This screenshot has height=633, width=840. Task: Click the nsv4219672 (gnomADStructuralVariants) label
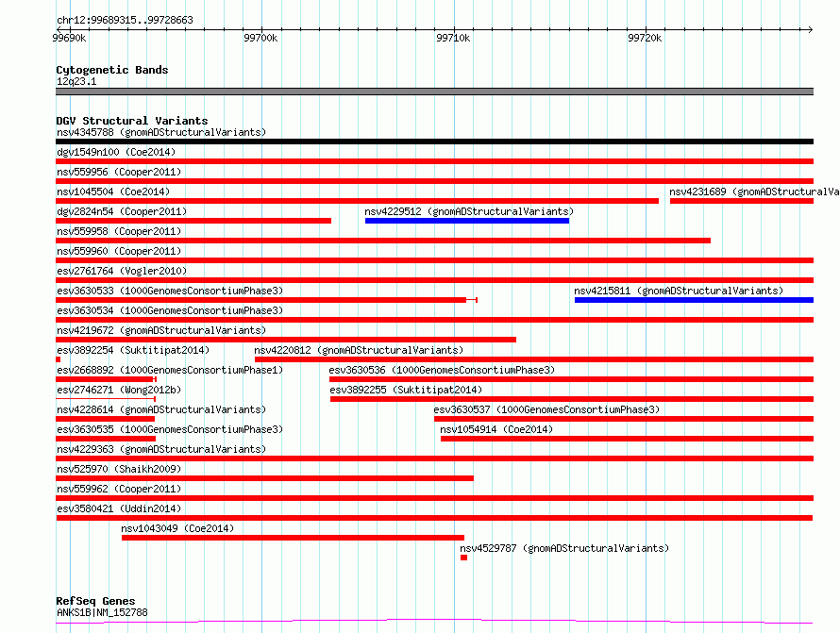point(161,330)
